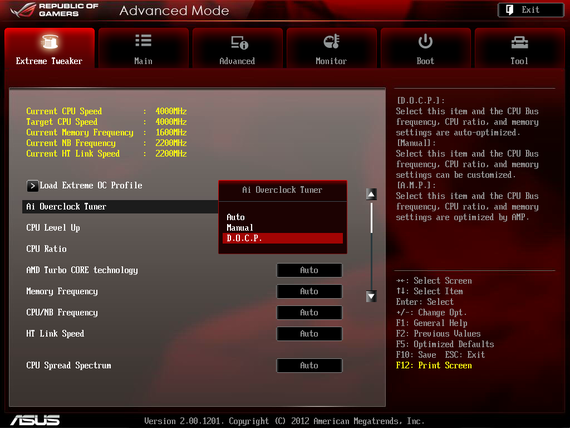
Task: Select the CPU Ratio setting
Action: pyautogui.click(x=46, y=249)
